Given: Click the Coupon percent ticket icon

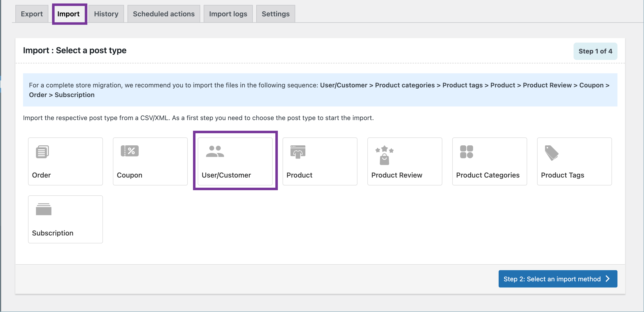Looking at the screenshot, I should (x=129, y=151).
